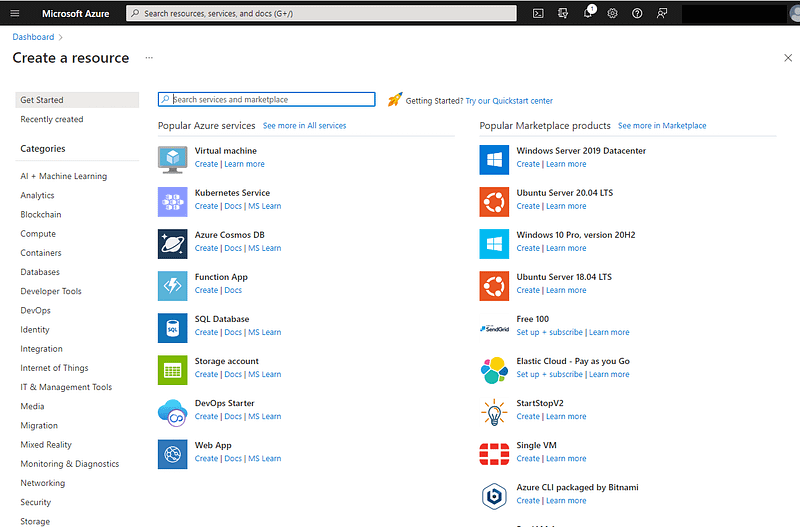800x527 pixels.
Task: Open MS Learn link for Azure Cosmos DB
Action: pos(264,248)
